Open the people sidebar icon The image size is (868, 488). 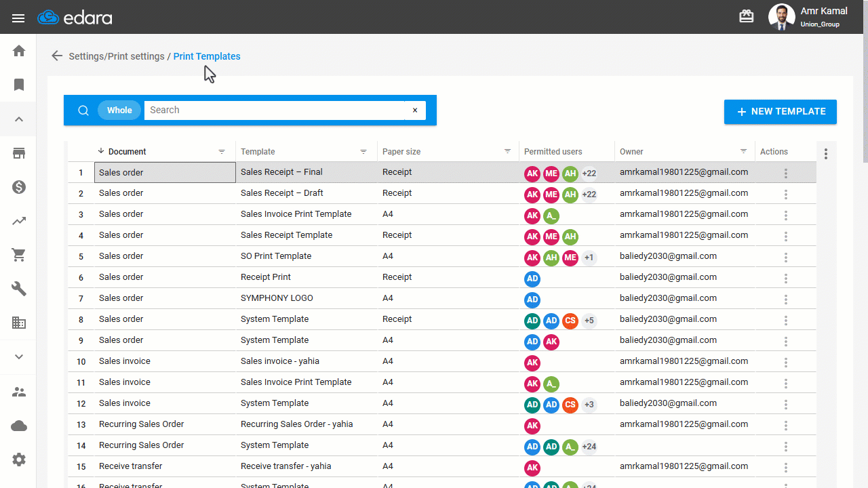tap(19, 392)
